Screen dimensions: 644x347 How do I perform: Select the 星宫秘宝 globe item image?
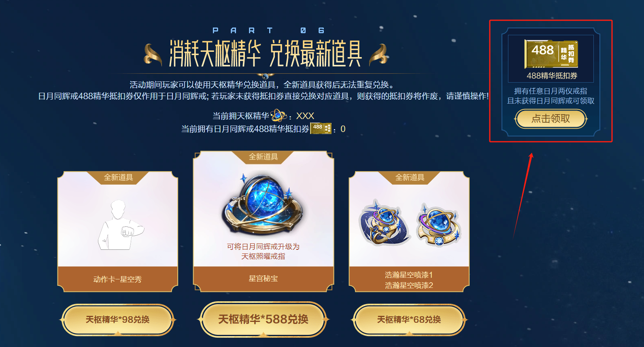[263, 204]
